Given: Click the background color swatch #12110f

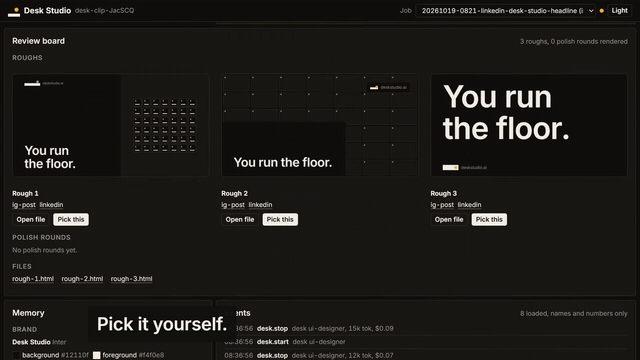Looking at the screenshot, I should pos(16,355).
